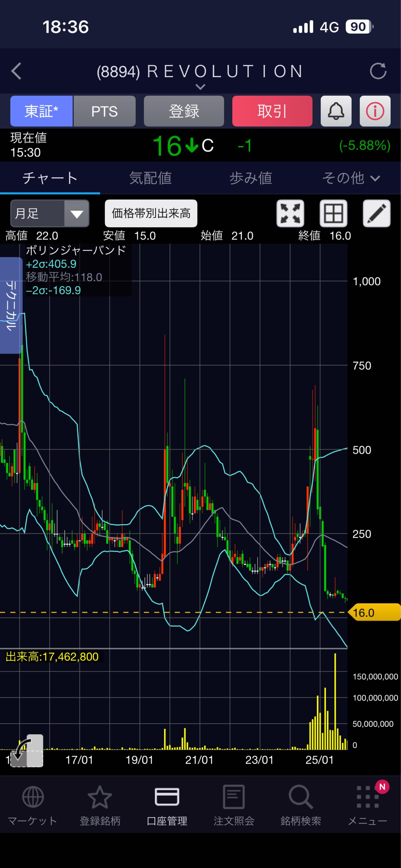Select the pencil drawing tool

tap(376, 213)
